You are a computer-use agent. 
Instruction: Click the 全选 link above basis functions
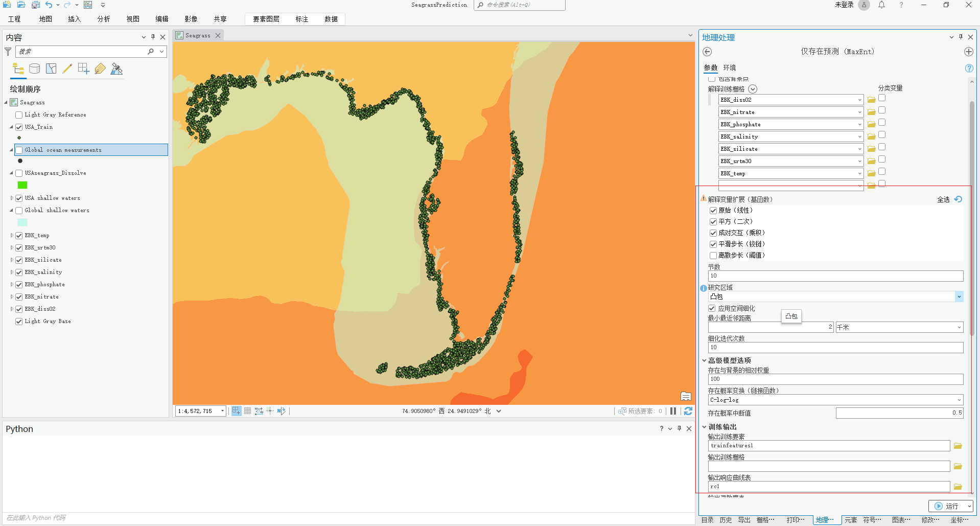(943, 199)
